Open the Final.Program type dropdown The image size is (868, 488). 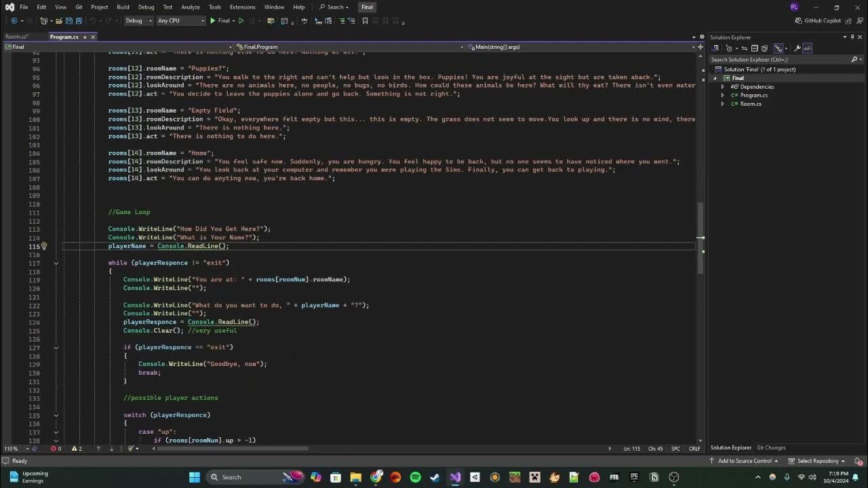click(x=349, y=47)
